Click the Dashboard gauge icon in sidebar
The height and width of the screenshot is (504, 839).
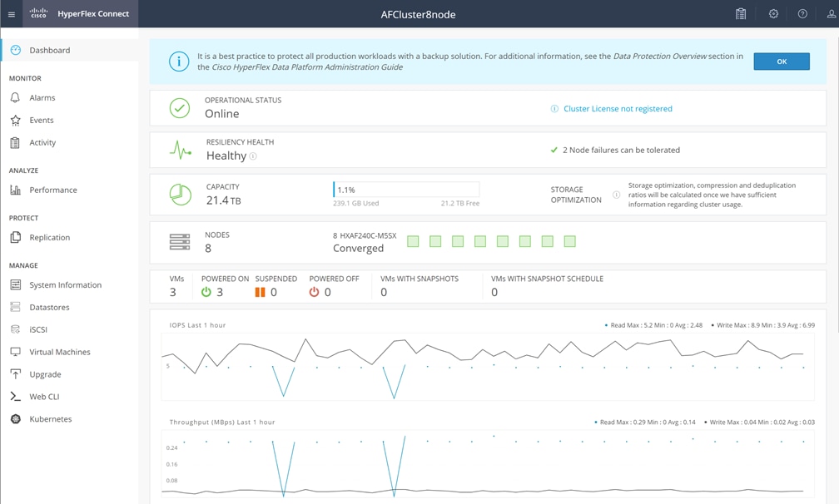(x=16, y=50)
